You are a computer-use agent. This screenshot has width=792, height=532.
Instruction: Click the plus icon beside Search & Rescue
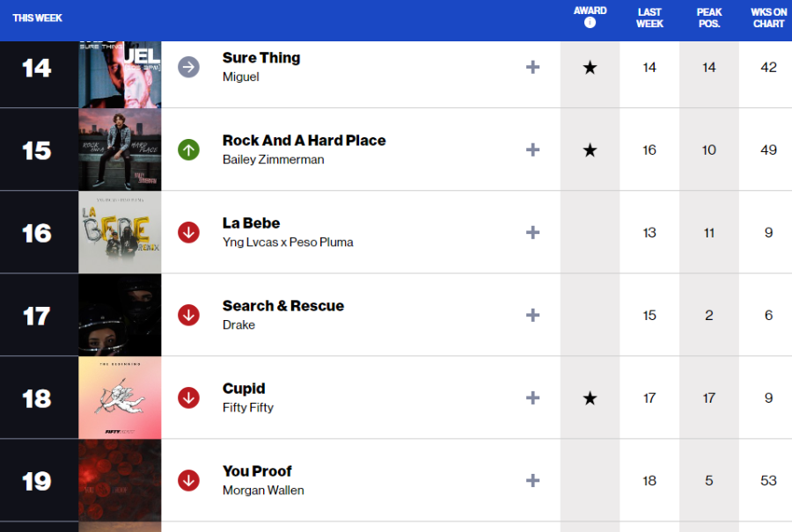[x=532, y=316]
